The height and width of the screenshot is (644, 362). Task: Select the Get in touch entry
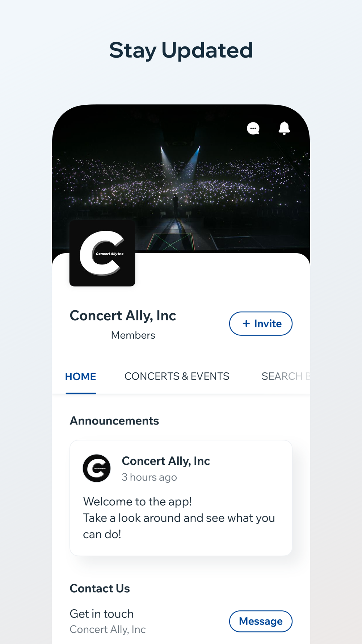[102, 614]
